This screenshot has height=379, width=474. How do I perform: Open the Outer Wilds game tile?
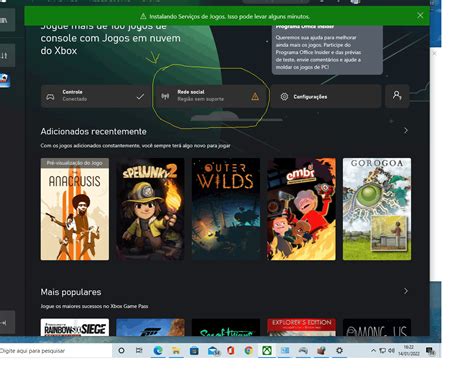click(x=226, y=209)
